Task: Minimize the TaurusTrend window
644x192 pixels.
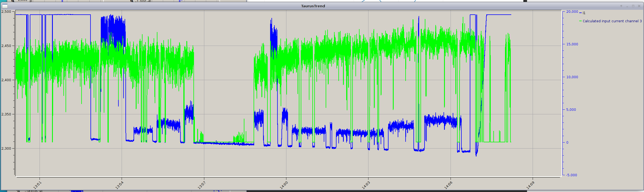Action: [x=627, y=6]
